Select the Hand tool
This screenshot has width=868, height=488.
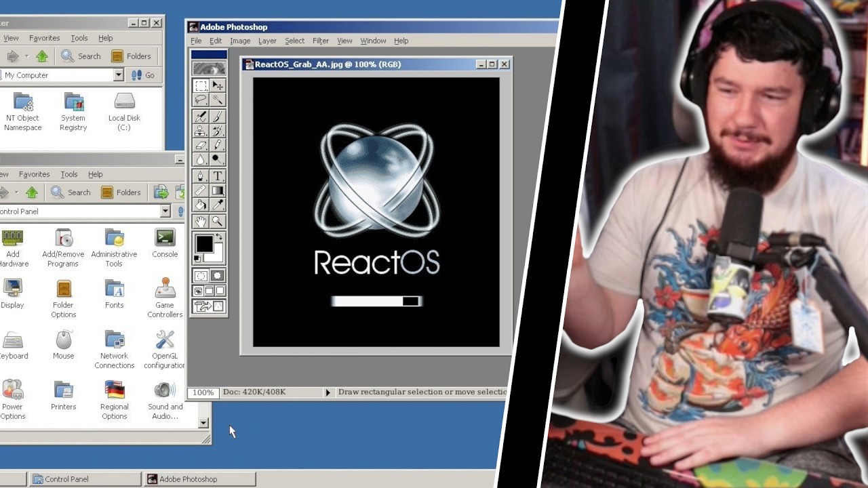click(201, 221)
